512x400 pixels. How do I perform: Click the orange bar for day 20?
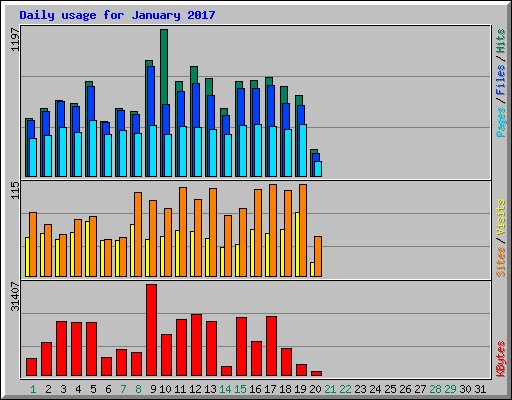318,257
